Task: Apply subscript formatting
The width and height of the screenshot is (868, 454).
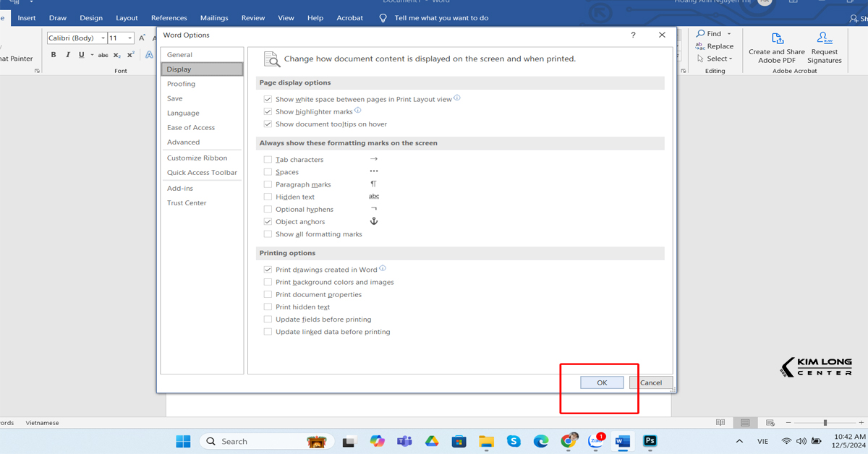Action: tap(117, 55)
